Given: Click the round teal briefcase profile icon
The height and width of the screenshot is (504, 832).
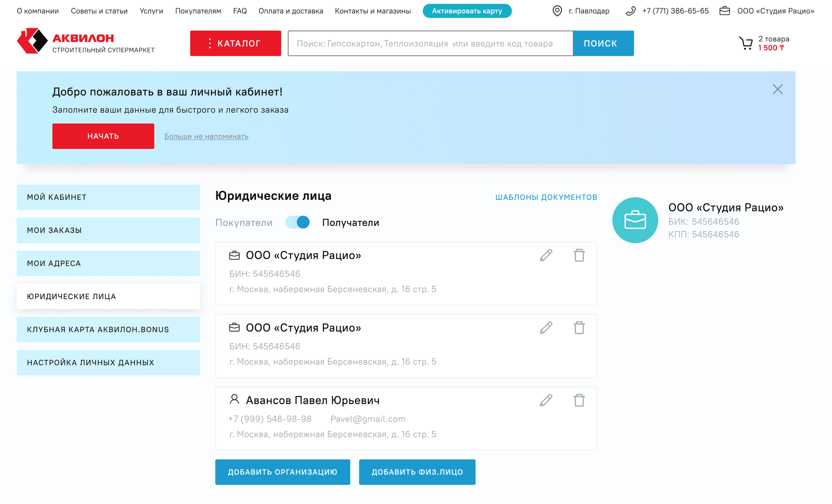Looking at the screenshot, I should pos(635,220).
